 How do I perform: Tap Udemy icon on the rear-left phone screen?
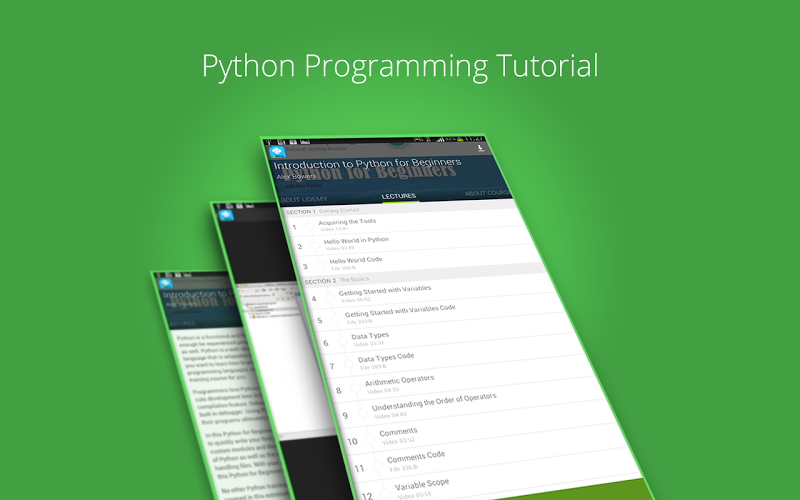tap(165, 283)
